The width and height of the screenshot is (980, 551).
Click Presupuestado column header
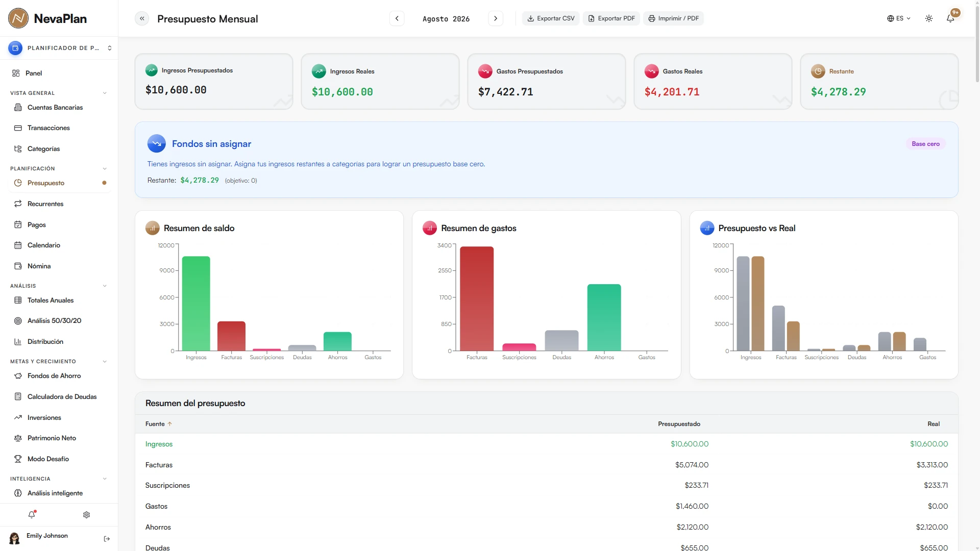679,424
